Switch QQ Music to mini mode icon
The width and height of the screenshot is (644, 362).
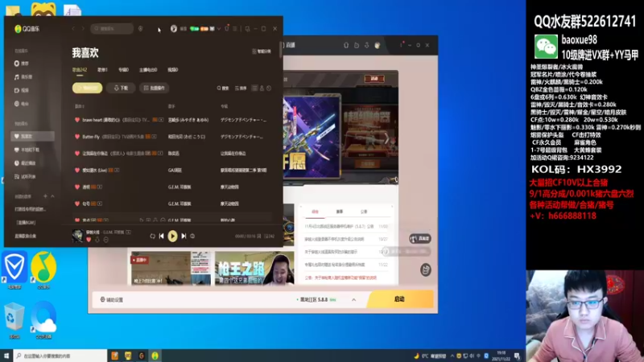click(x=247, y=29)
